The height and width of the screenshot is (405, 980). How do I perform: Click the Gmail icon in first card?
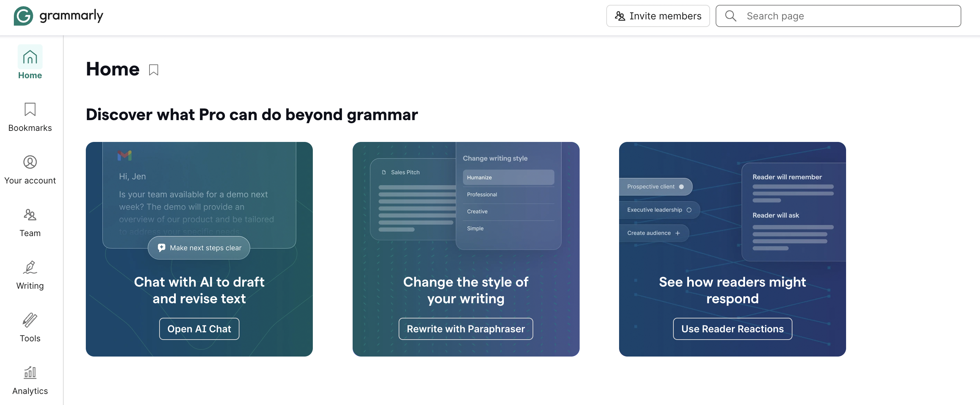tap(124, 155)
